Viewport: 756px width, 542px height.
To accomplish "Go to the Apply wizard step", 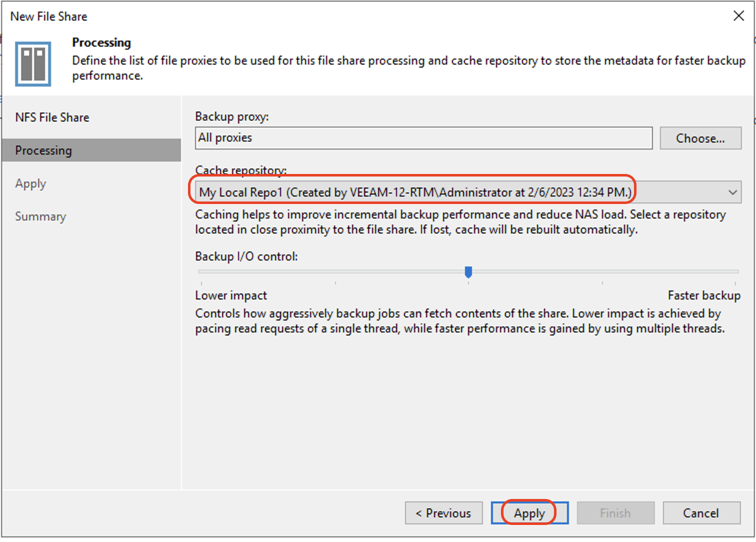I will point(30,183).
